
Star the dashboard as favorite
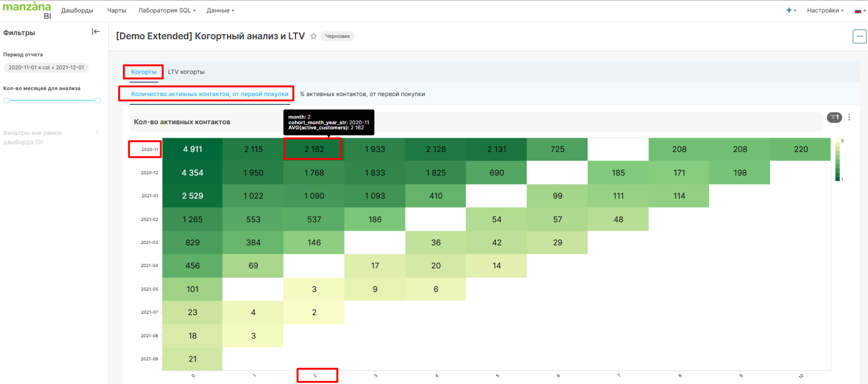click(314, 36)
